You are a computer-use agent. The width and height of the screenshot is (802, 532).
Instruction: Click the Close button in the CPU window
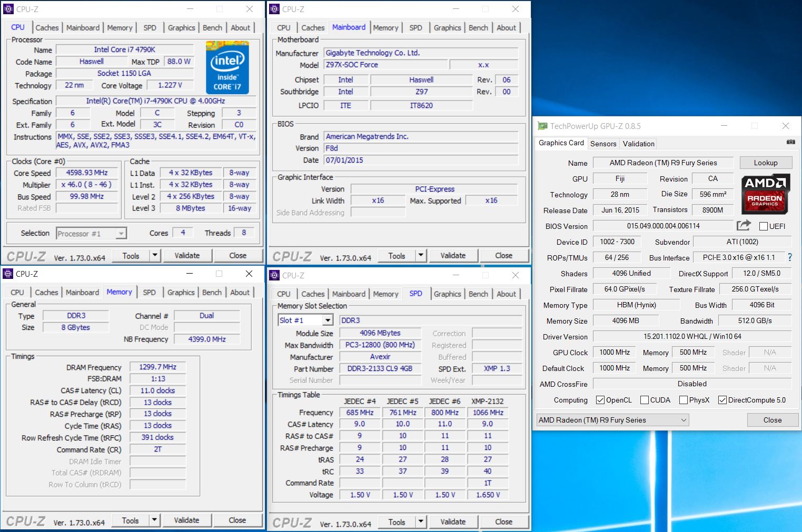click(x=237, y=256)
